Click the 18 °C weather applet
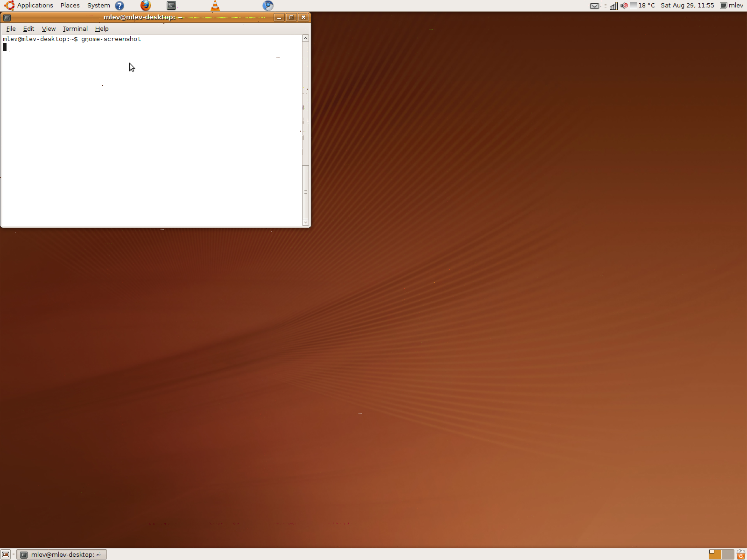 [x=642, y=6]
